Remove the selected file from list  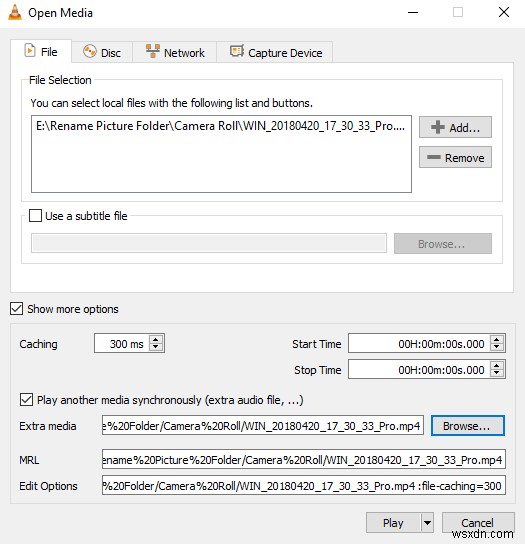tap(455, 157)
